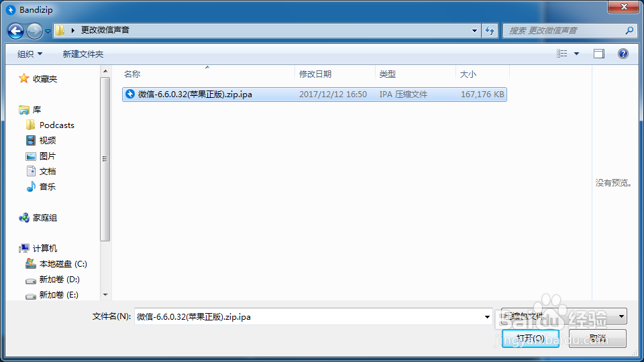
Task: Select 计算机 in navigation pane
Action: 45,248
